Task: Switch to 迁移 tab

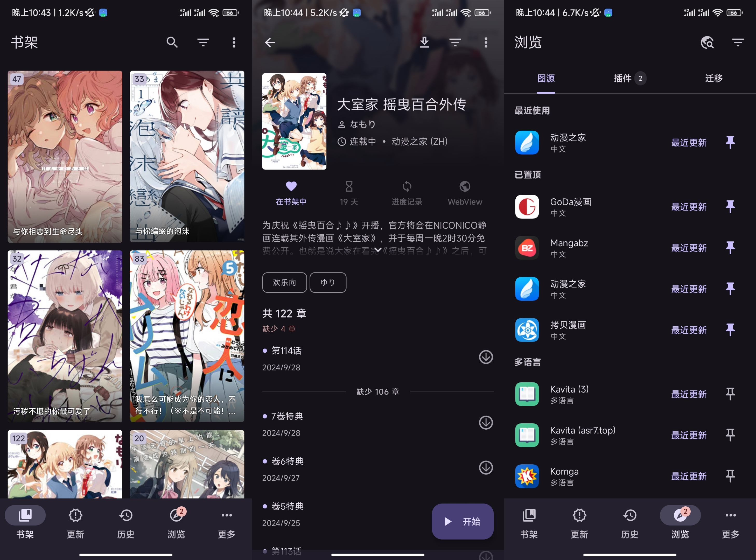Action: pyautogui.click(x=714, y=78)
